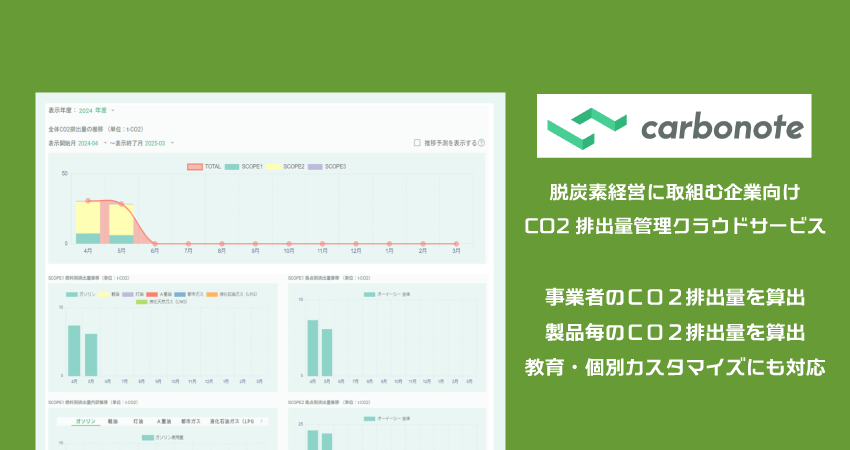The image size is (850, 450).
Task: Click the 全体CO2排出量の推移 chart title
Action: tap(96, 130)
